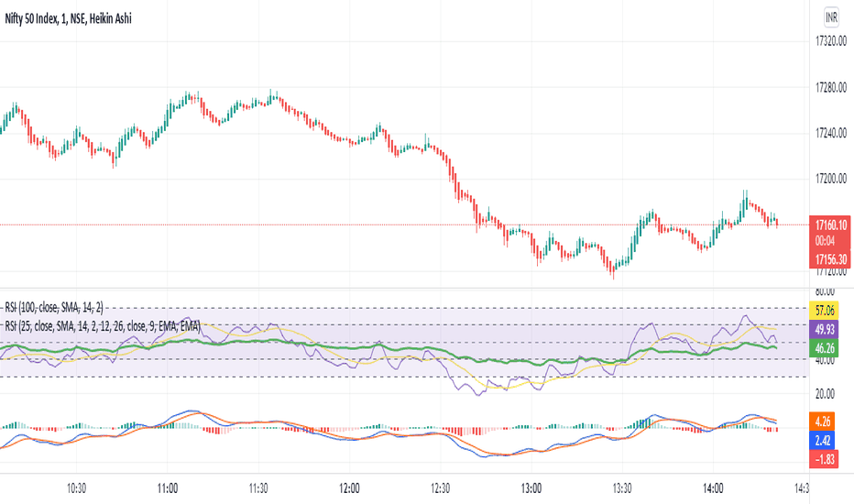Click the 17320.00 price scale label

coord(830,41)
